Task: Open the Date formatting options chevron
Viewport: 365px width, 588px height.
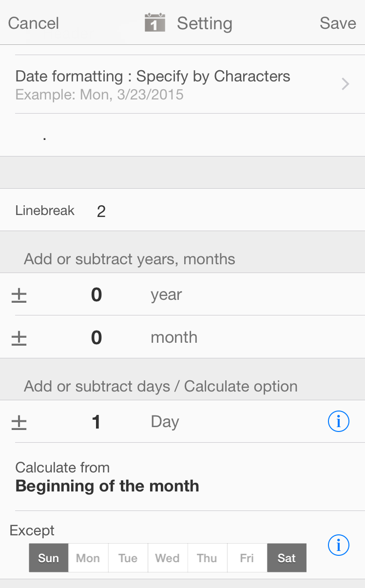Action: [x=346, y=84]
